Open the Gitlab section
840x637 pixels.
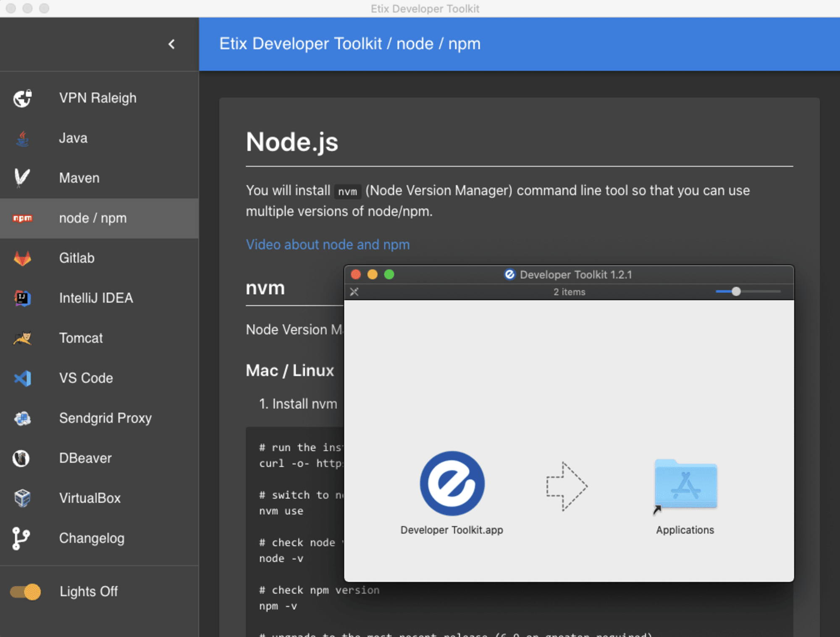tap(99, 258)
